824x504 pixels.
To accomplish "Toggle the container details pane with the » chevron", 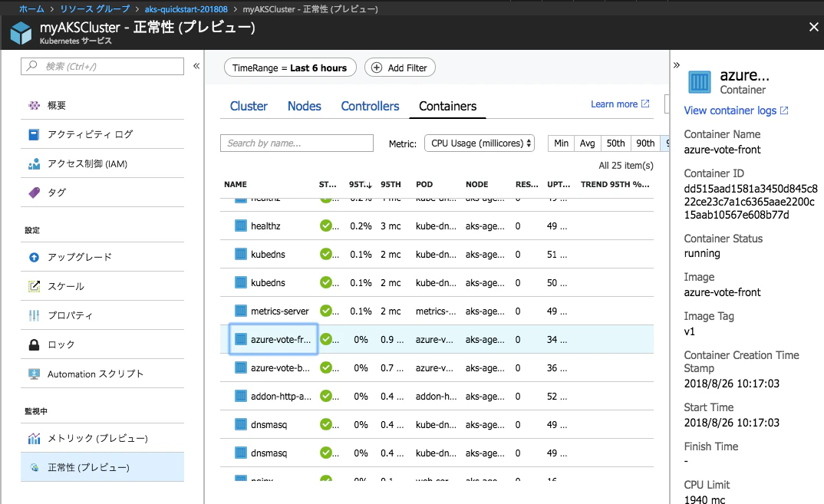I will pos(677,65).
